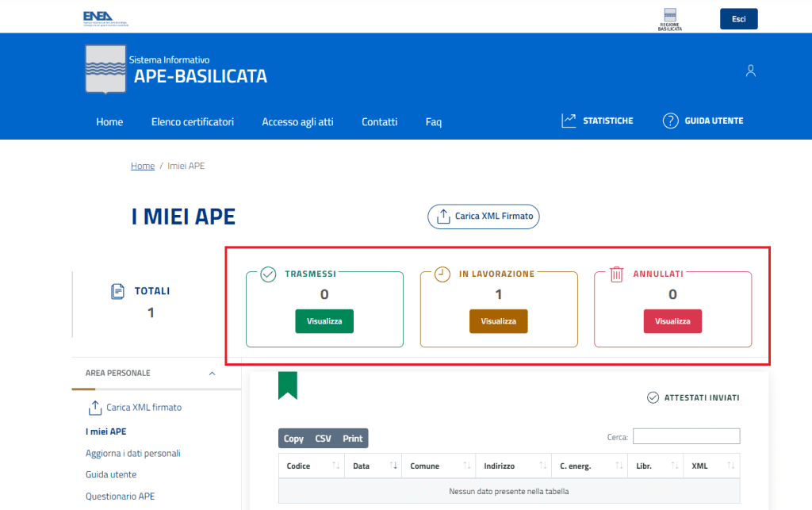The height and width of the screenshot is (510, 812).
Task: Click the Print table button
Action: click(x=353, y=439)
